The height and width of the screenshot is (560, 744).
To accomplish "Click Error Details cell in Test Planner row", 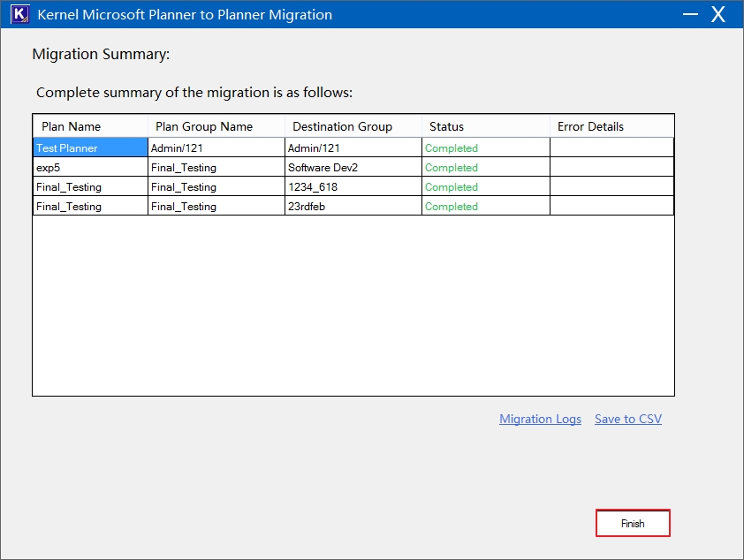I will (611, 148).
